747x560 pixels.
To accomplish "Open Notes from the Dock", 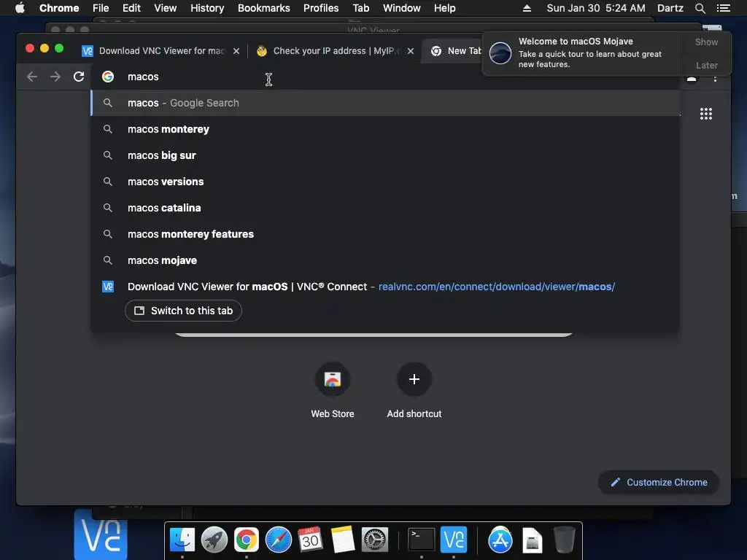I will click(343, 540).
